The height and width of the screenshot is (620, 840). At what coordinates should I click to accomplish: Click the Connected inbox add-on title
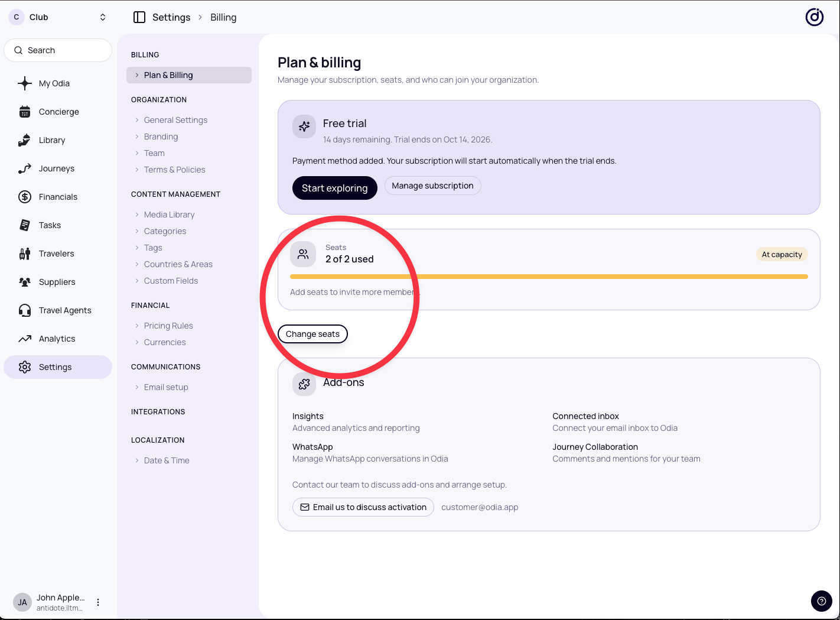click(x=585, y=416)
